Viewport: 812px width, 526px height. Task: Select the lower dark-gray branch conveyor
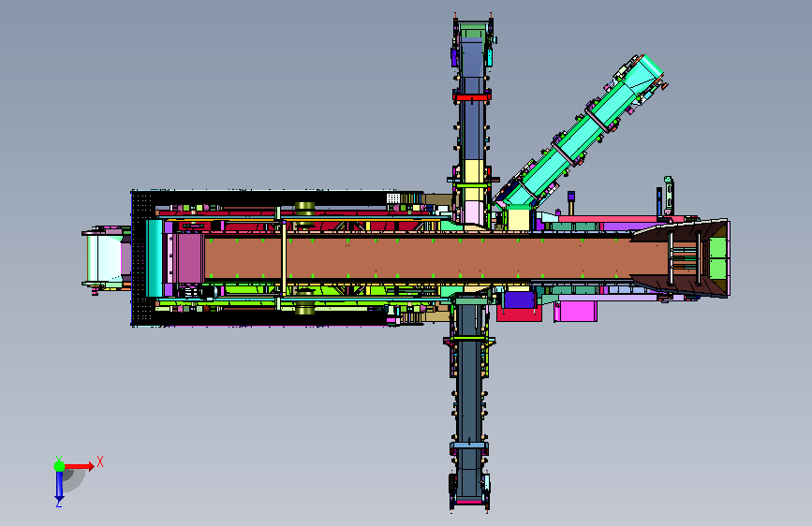click(470, 403)
